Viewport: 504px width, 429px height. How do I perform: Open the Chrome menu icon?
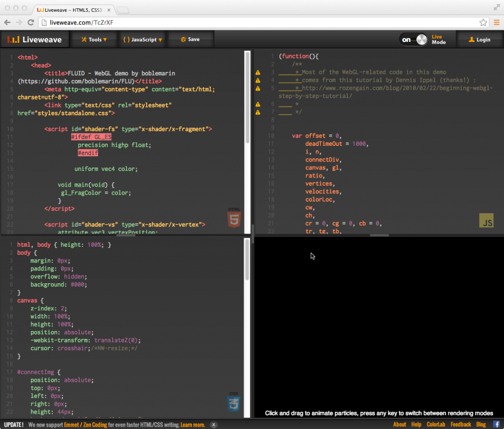pos(496,23)
